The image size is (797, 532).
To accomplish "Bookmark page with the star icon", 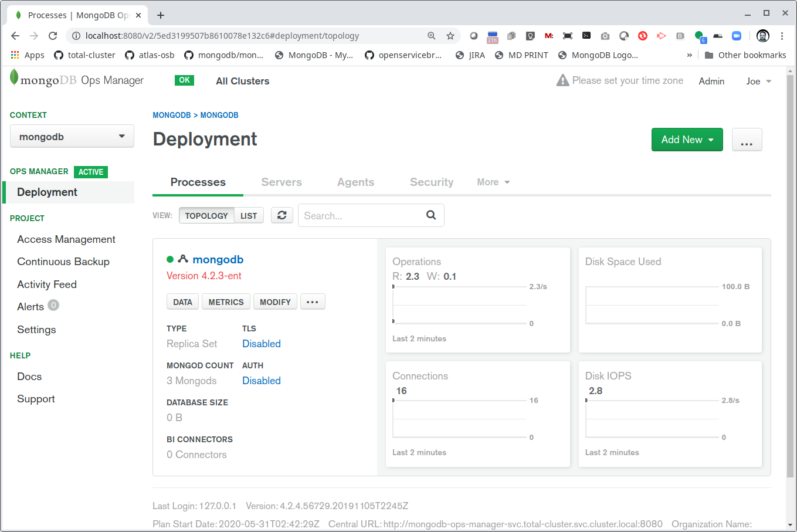I will coord(450,36).
